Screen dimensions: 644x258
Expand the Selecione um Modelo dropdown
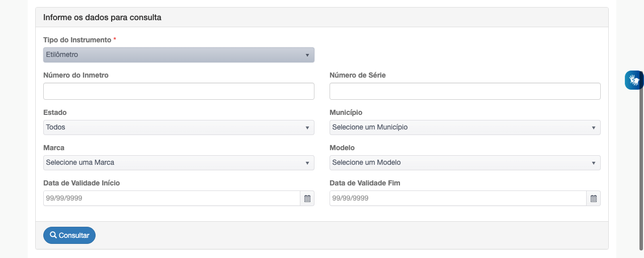click(x=465, y=163)
